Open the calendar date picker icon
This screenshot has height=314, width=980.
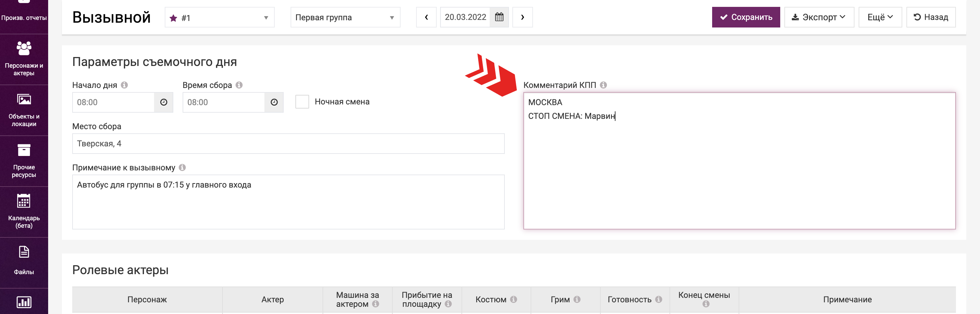pyautogui.click(x=499, y=17)
